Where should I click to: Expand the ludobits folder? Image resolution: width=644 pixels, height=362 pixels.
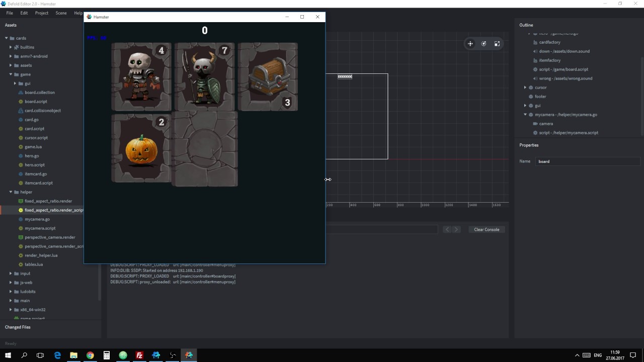pos(11,292)
